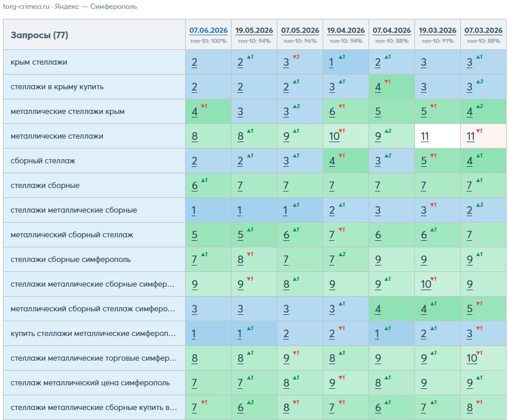Open the 19.05.2026 date column header

[x=254, y=30]
